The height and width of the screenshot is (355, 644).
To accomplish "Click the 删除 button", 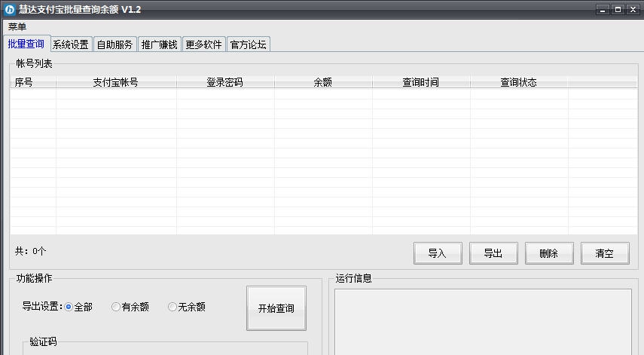I will (549, 253).
